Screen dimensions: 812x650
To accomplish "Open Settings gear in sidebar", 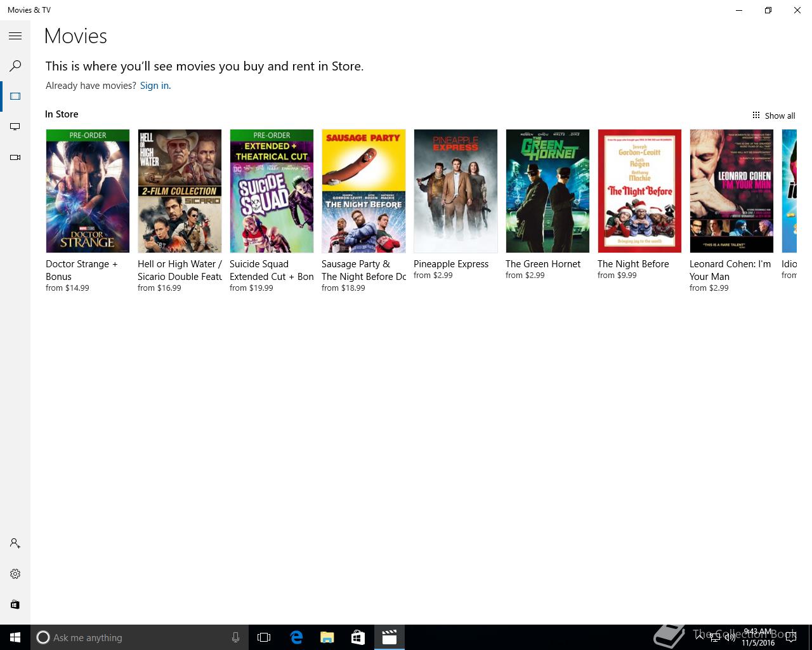I will click(15, 574).
